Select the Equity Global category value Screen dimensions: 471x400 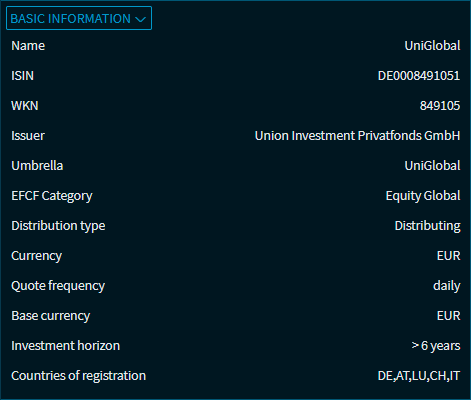tap(423, 196)
